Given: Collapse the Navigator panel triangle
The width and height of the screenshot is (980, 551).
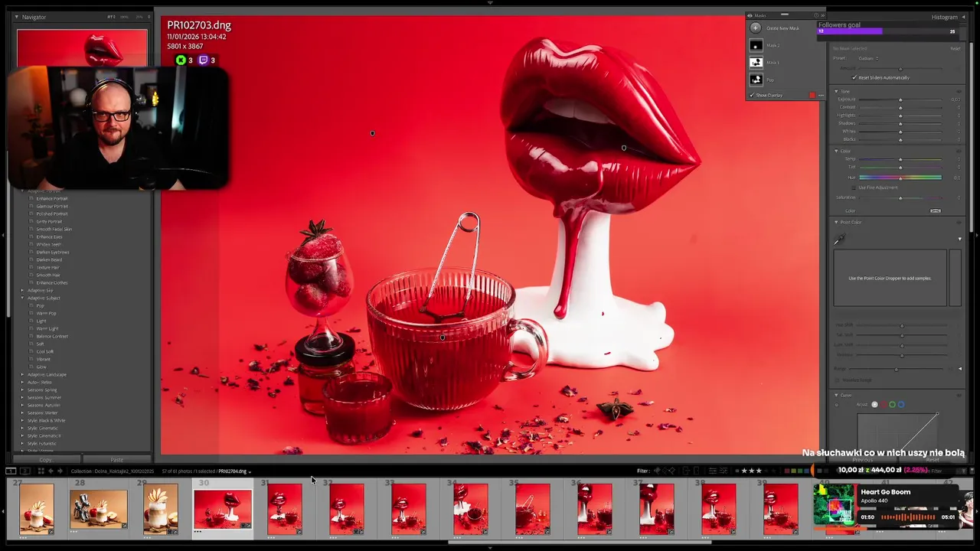Looking at the screenshot, I should [x=17, y=17].
